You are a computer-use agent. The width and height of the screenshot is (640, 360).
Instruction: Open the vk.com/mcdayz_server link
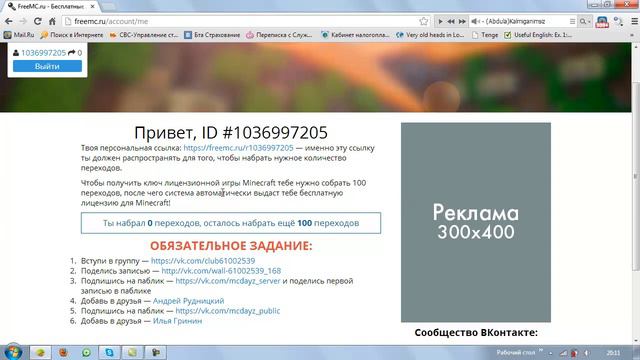(x=228, y=281)
